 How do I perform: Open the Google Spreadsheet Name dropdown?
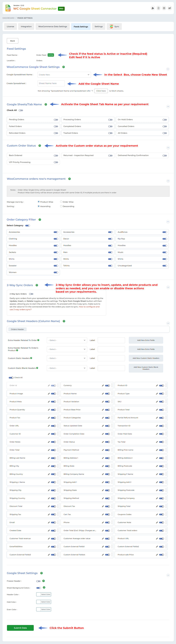click(x=64, y=75)
